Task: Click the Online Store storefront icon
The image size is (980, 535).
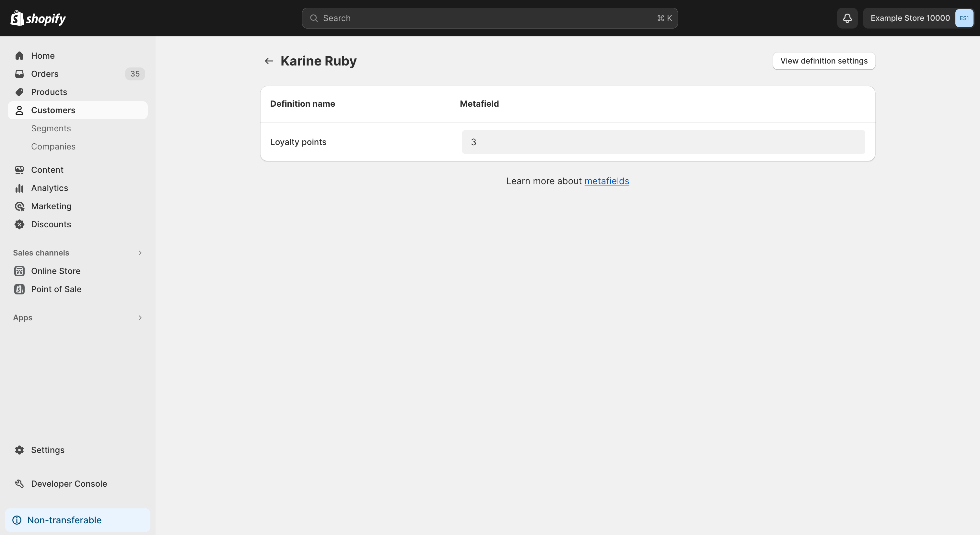Action: 19,271
